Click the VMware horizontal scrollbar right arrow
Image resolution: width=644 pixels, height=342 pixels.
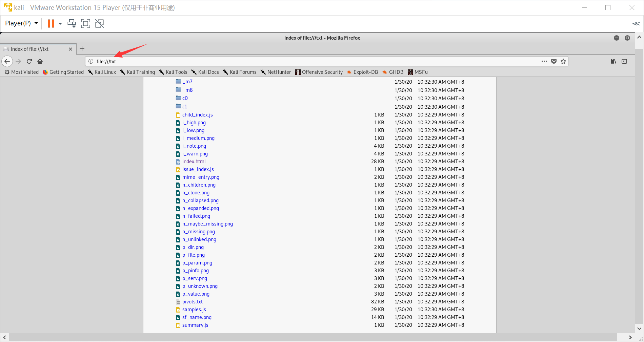pyautogui.click(x=630, y=337)
